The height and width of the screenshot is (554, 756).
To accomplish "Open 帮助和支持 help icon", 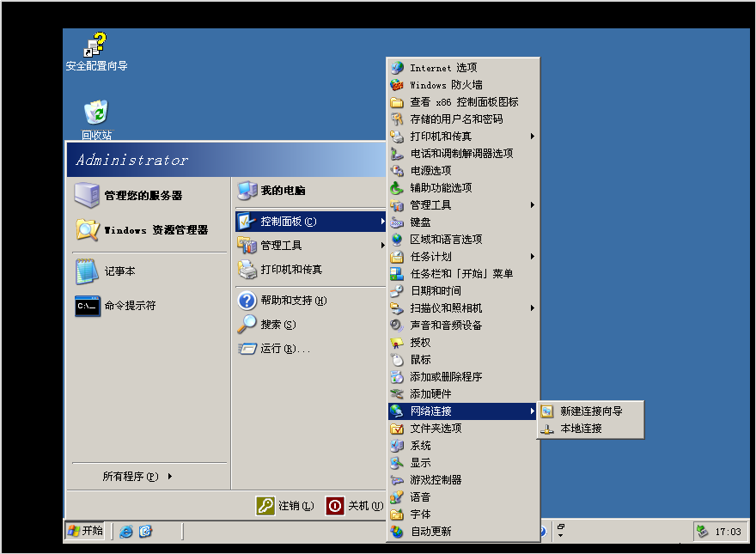I will pyautogui.click(x=247, y=301).
